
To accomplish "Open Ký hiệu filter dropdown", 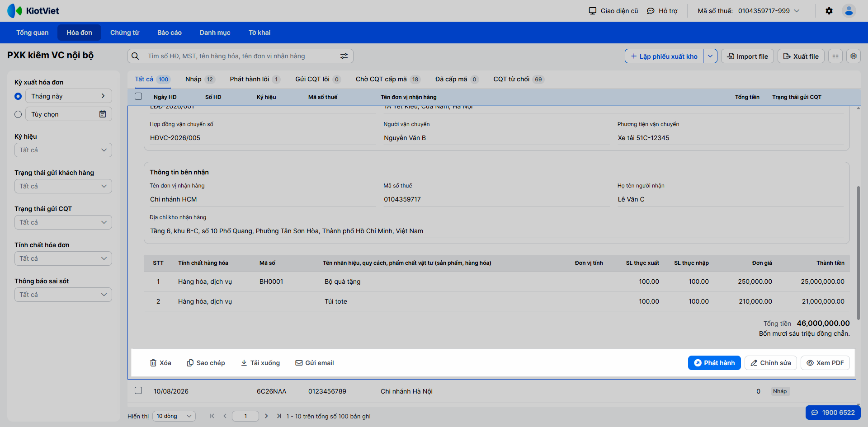I will [63, 150].
